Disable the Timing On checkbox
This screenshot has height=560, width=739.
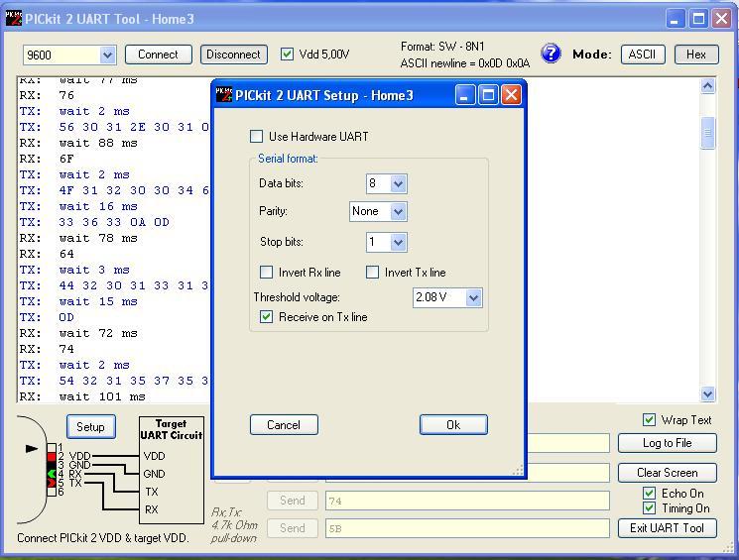(x=649, y=508)
